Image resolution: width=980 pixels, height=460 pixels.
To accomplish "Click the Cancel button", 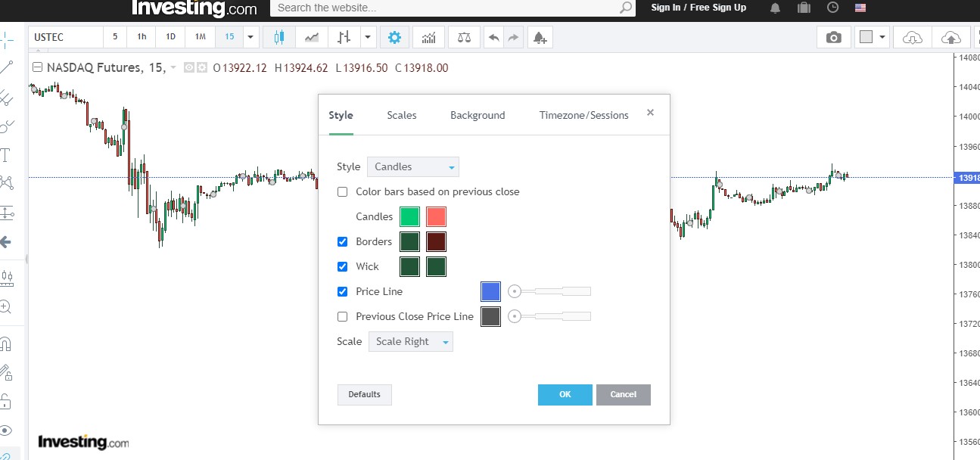I will [624, 395].
